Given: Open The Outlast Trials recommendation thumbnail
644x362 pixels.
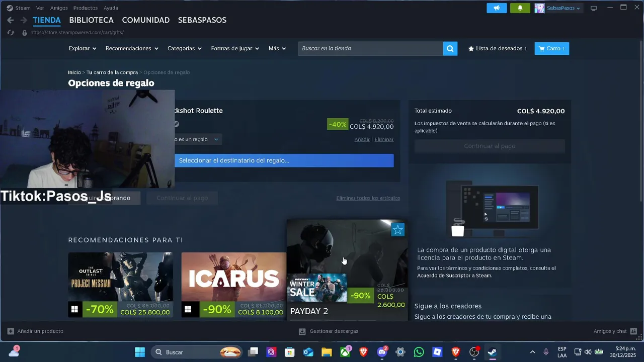Looking at the screenshot, I should click(121, 277).
